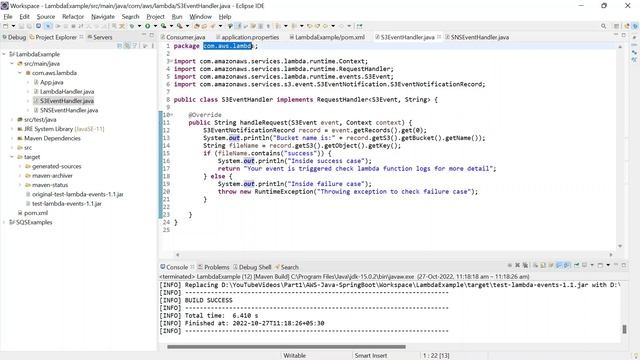Click the Display Selected Console icon

(584, 265)
